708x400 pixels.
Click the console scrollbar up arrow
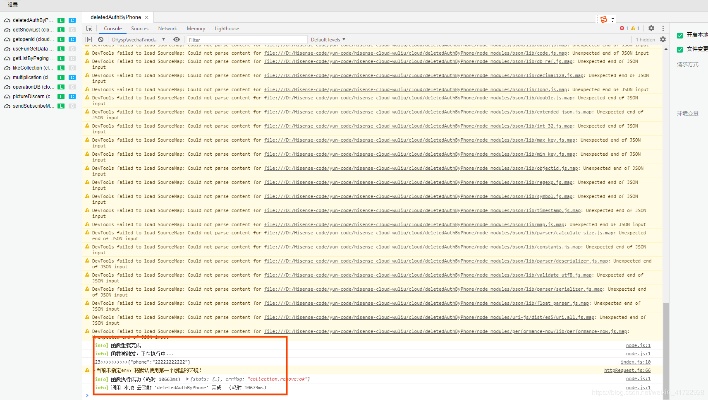tap(666, 49)
